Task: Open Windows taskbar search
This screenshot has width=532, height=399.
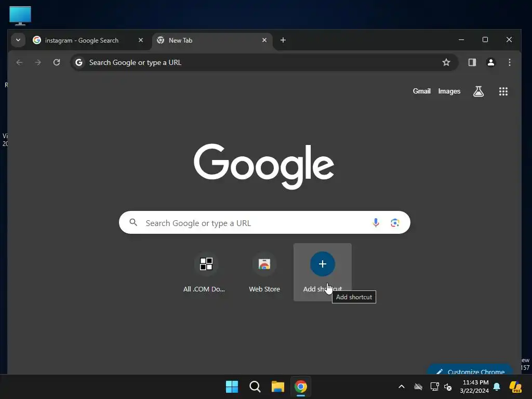Action: [255, 387]
